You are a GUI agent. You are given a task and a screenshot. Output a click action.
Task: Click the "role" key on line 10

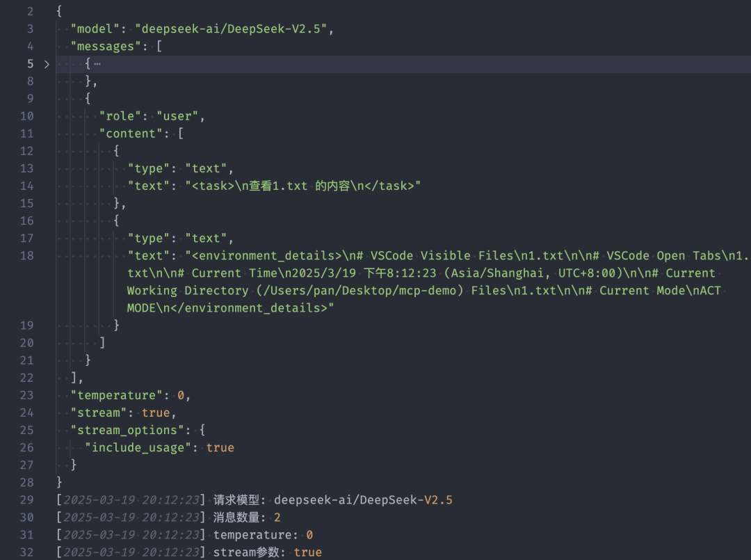pos(120,116)
